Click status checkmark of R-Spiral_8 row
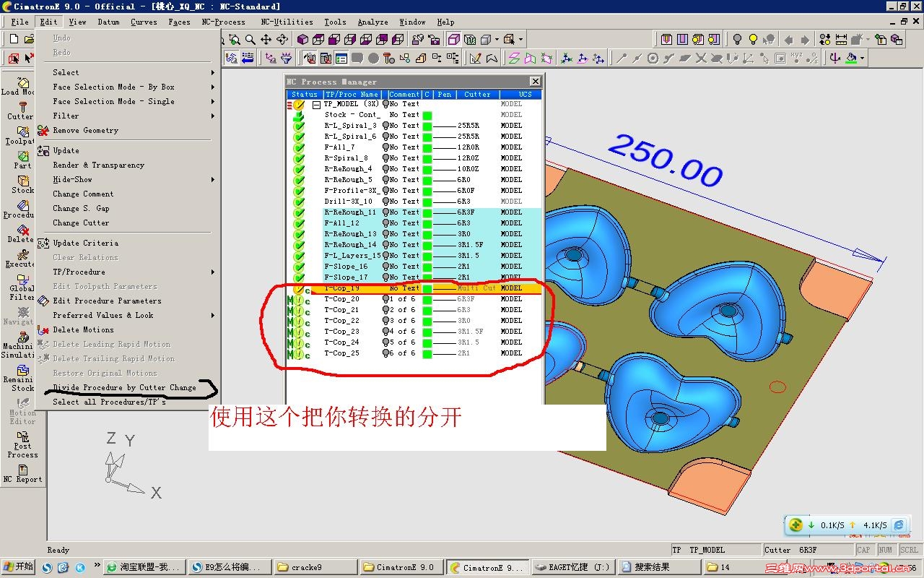Viewport: 924px width, 578px height. point(299,158)
